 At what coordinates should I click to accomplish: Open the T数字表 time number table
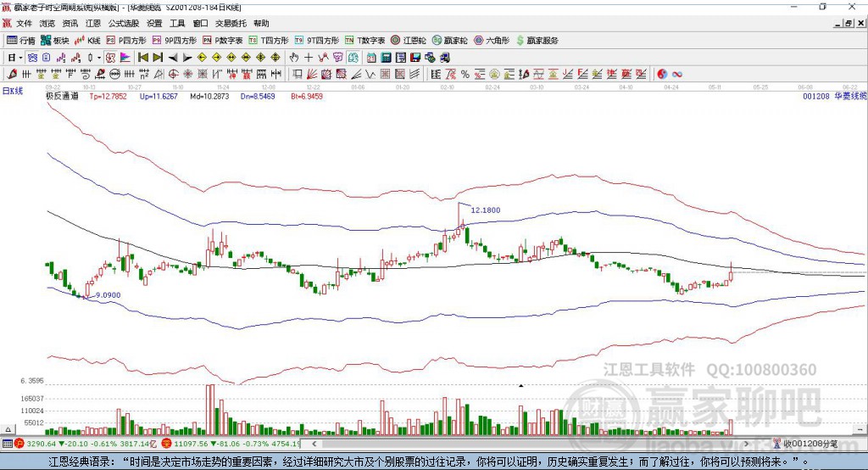(x=364, y=41)
